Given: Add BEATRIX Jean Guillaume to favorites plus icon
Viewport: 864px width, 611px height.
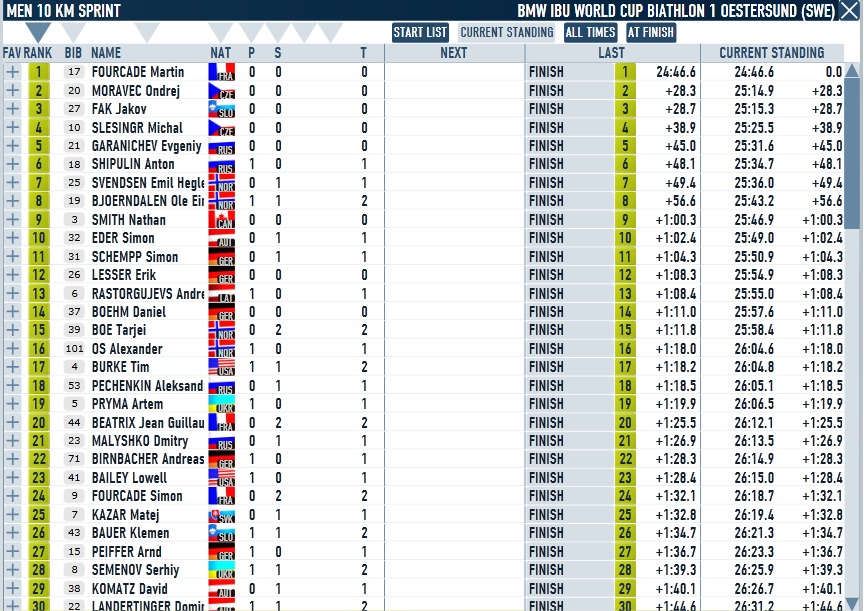Looking at the screenshot, I should point(12,422).
